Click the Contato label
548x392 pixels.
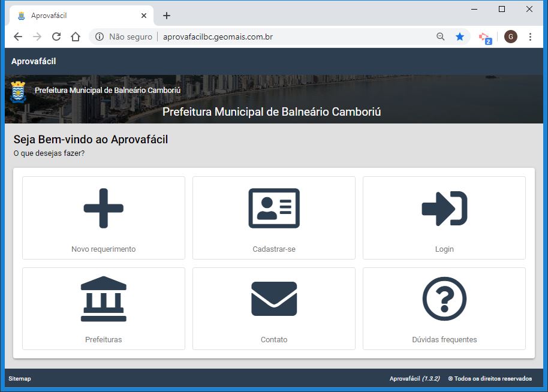[274, 340]
